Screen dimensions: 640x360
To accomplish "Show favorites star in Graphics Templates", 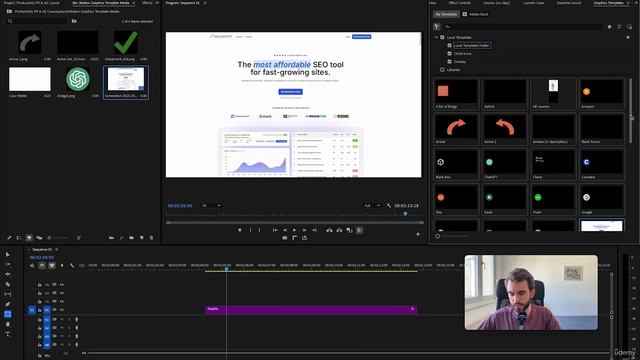I will tap(609, 27).
